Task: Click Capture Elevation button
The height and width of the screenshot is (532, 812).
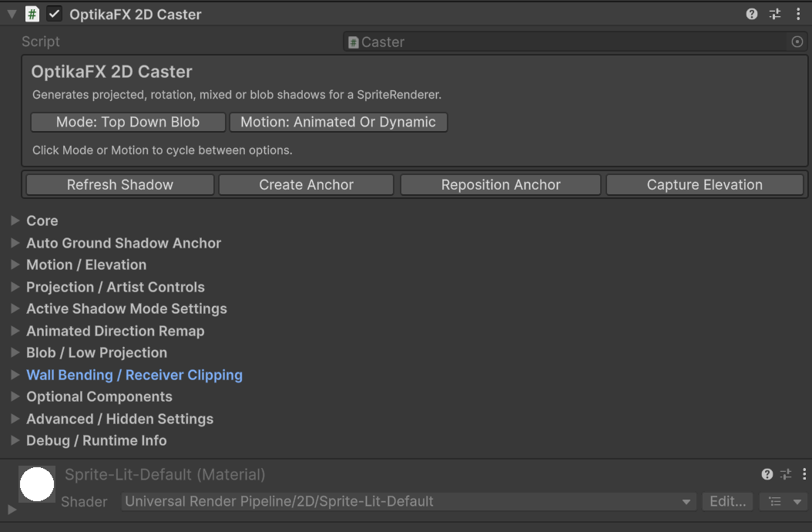Action: 705,184
